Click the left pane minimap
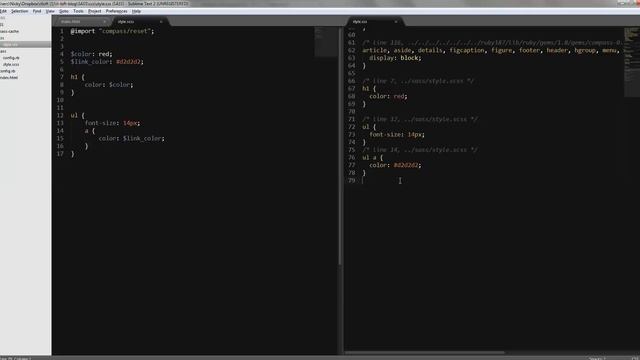 [x=325, y=42]
